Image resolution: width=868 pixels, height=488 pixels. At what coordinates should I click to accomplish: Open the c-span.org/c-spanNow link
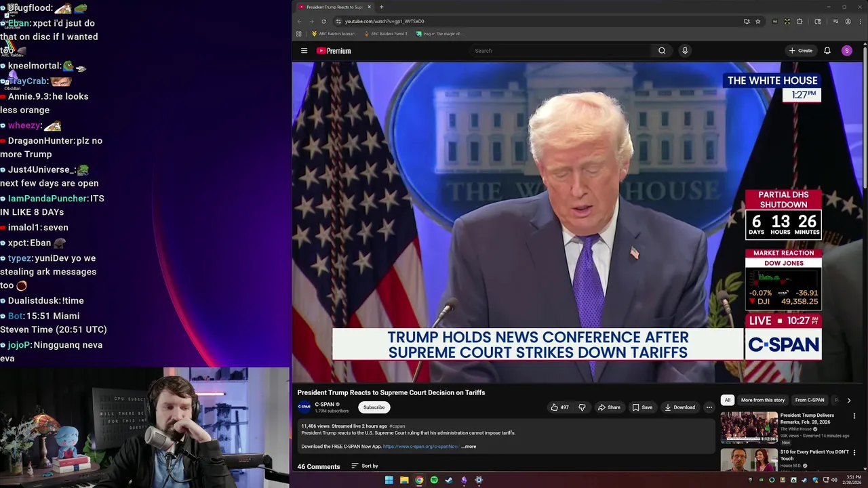click(x=420, y=447)
